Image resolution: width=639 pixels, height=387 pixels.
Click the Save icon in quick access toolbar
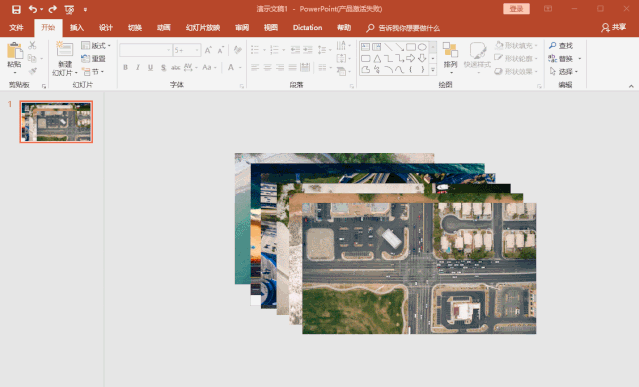[x=16, y=9]
